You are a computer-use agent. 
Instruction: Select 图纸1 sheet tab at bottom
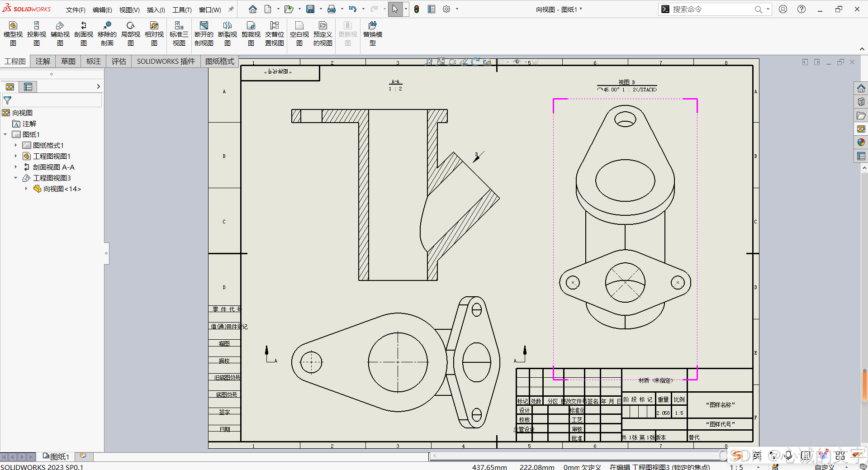click(x=56, y=456)
